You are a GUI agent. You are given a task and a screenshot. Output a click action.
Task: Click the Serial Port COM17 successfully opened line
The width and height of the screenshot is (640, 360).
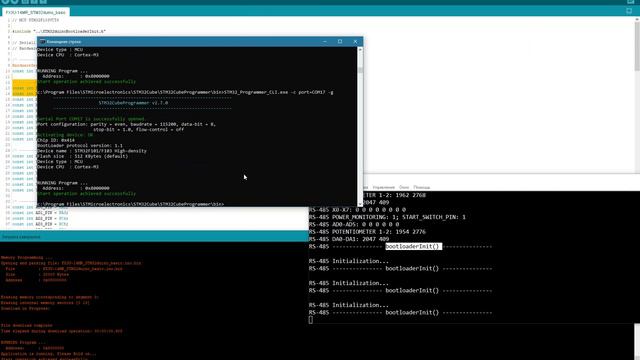91,119
